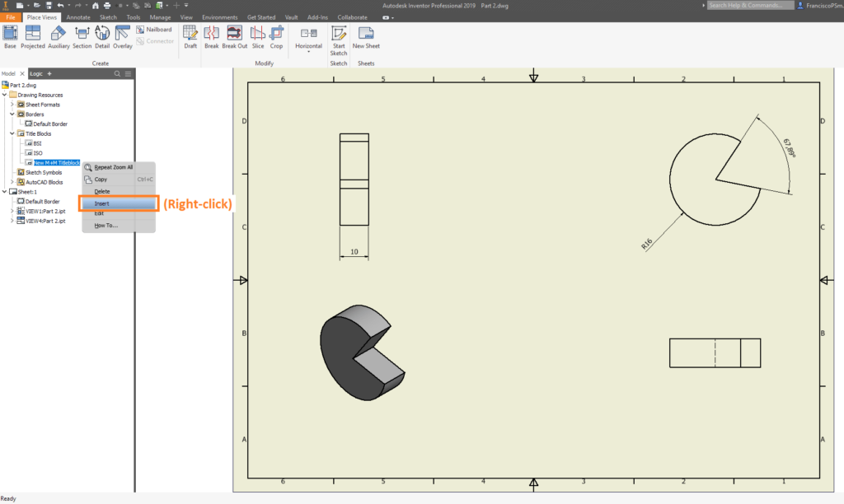844x504 pixels.
Task: Add a browser tab with plus icon
Action: tap(49, 73)
